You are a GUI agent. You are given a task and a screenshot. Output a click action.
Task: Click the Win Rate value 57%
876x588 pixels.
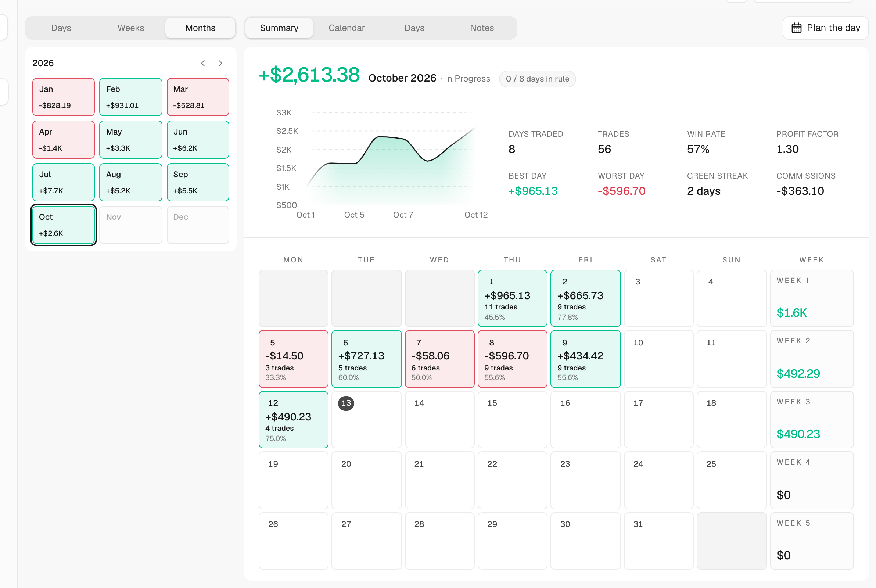[x=698, y=149]
